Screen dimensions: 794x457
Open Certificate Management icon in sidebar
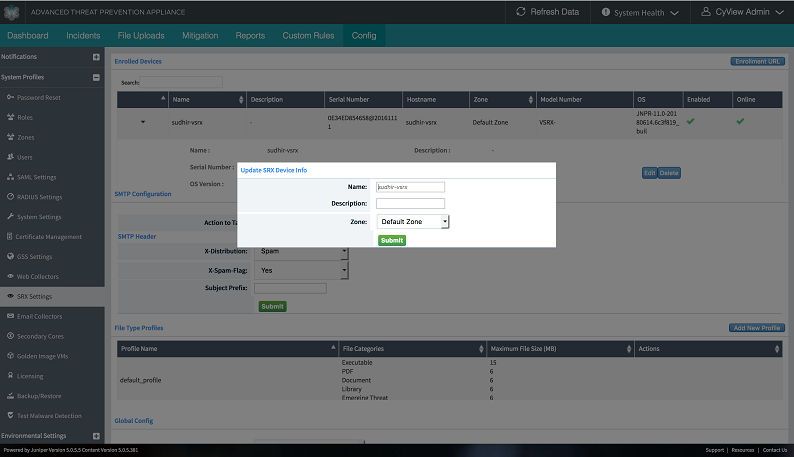(10, 236)
